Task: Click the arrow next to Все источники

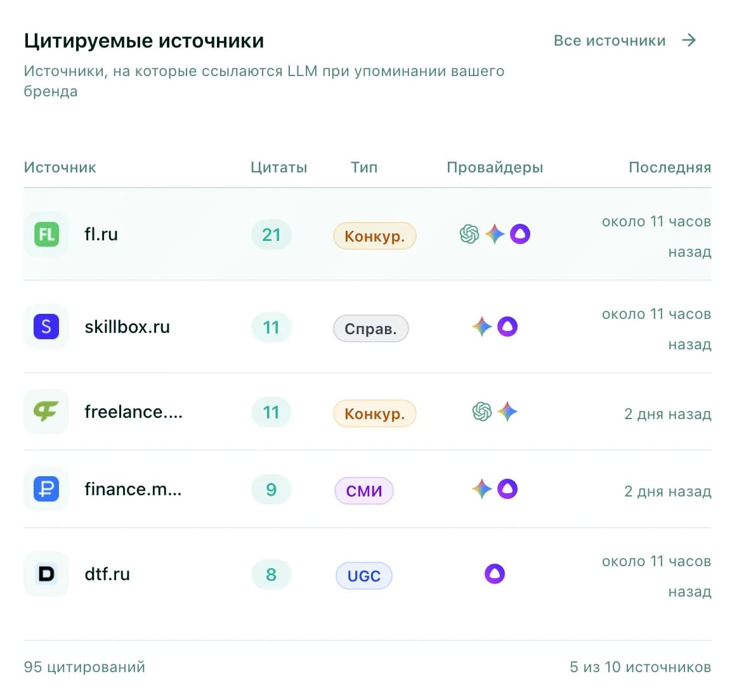Action: coord(689,41)
